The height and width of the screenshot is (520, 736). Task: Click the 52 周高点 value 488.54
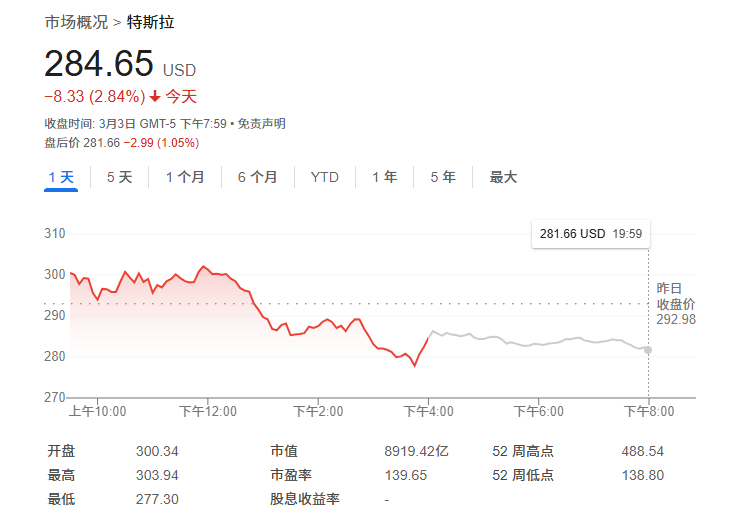642,451
